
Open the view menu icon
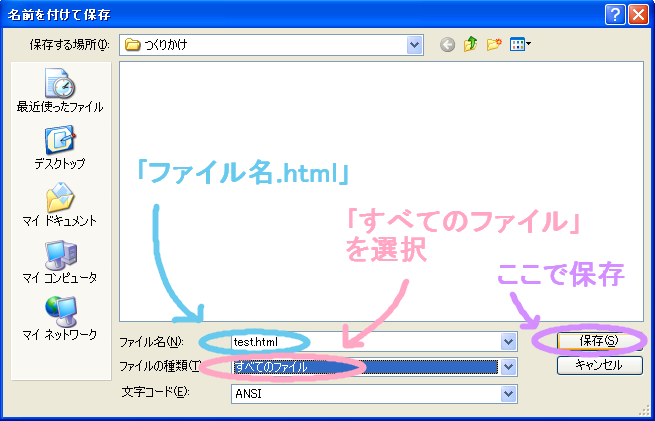click(x=520, y=44)
